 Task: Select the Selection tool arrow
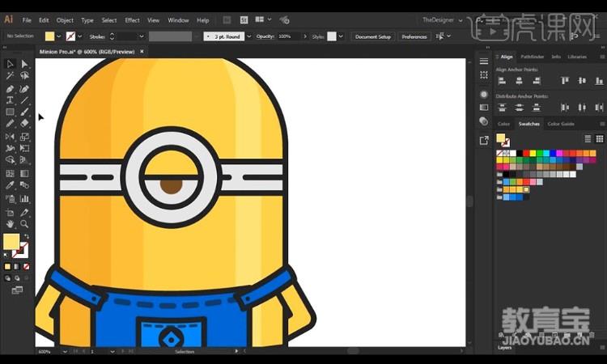pyautogui.click(x=10, y=64)
